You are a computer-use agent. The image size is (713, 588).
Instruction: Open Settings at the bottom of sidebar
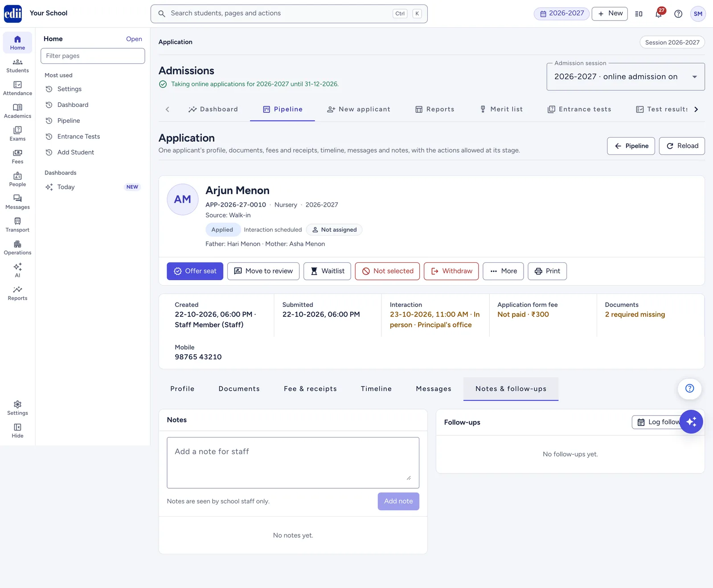pos(17,408)
